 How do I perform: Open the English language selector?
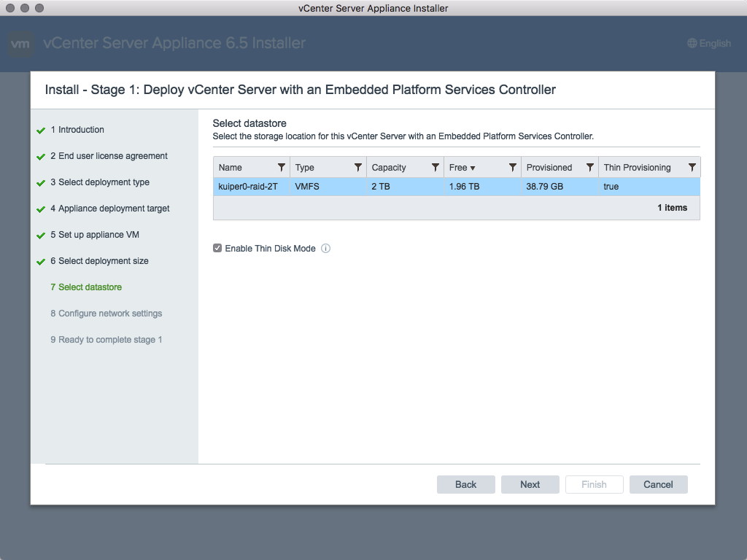(x=709, y=44)
